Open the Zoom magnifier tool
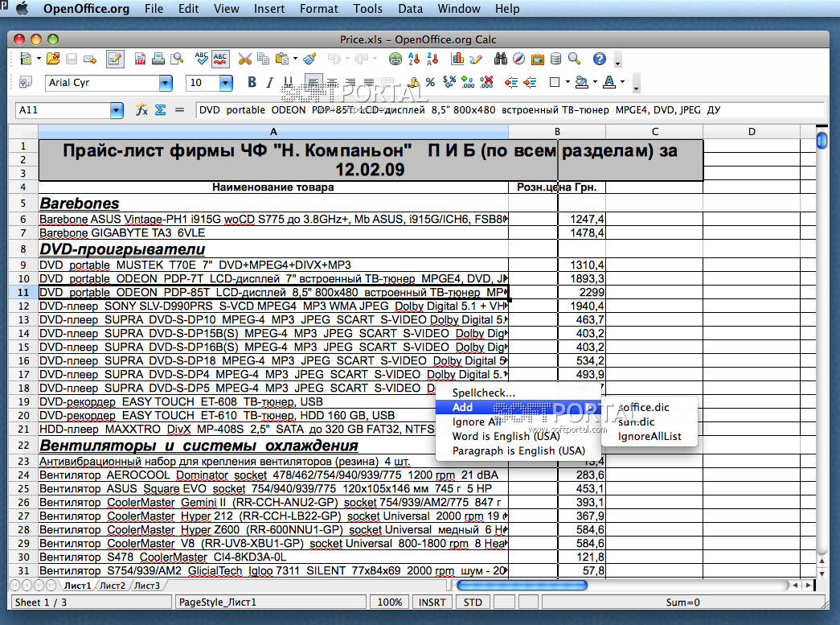Screen dimensions: 840x625 coord(574,59)
